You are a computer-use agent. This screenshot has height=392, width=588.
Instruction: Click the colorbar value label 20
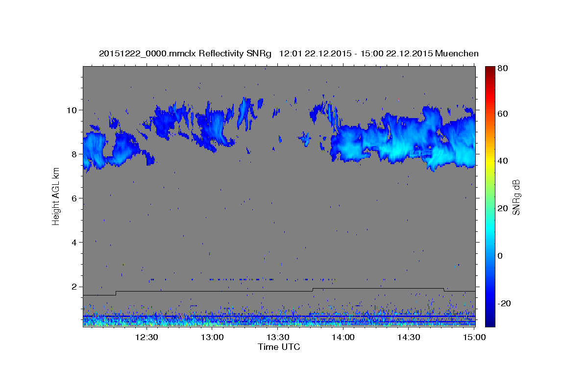[502, 208]
